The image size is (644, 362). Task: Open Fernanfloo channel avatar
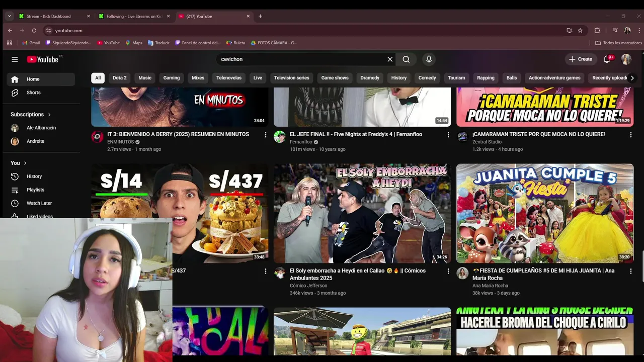[280, 137]
